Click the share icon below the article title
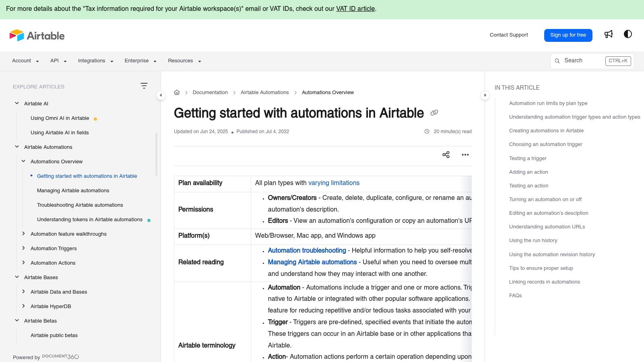 (x=446, y=154)
